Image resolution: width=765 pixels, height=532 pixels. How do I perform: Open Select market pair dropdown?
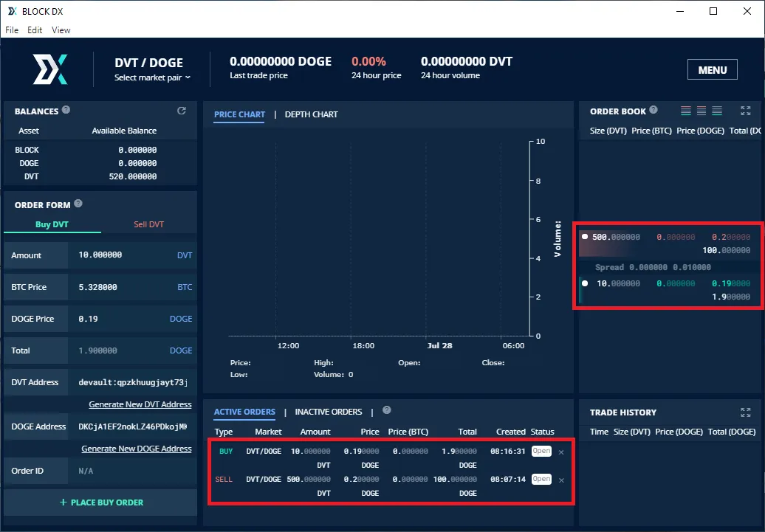[x=152, y=77]
